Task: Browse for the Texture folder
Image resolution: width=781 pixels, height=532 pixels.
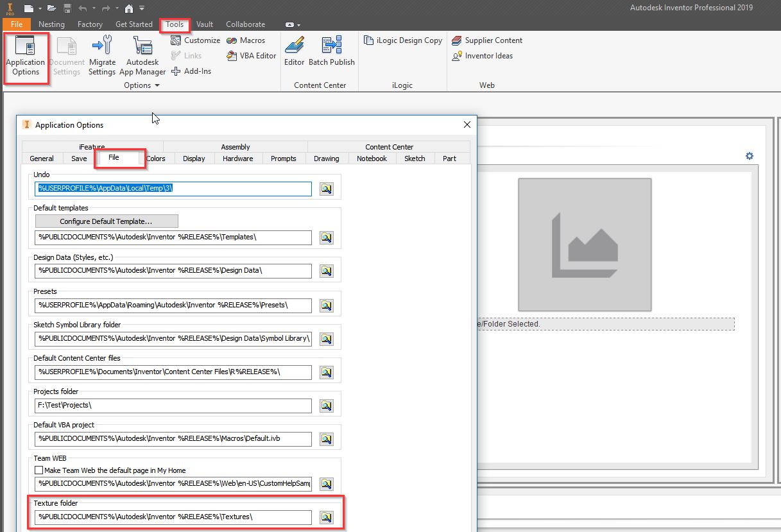Action: tap(327, 517)
